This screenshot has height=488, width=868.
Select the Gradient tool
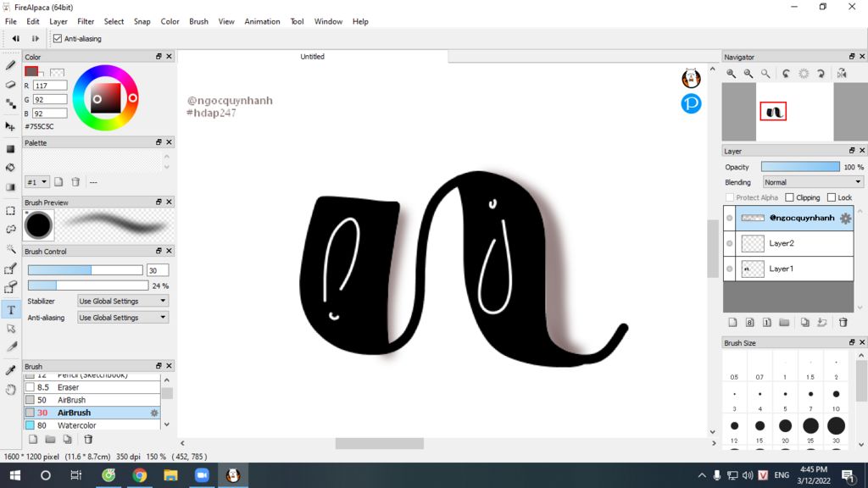click(x=10, y=187)
